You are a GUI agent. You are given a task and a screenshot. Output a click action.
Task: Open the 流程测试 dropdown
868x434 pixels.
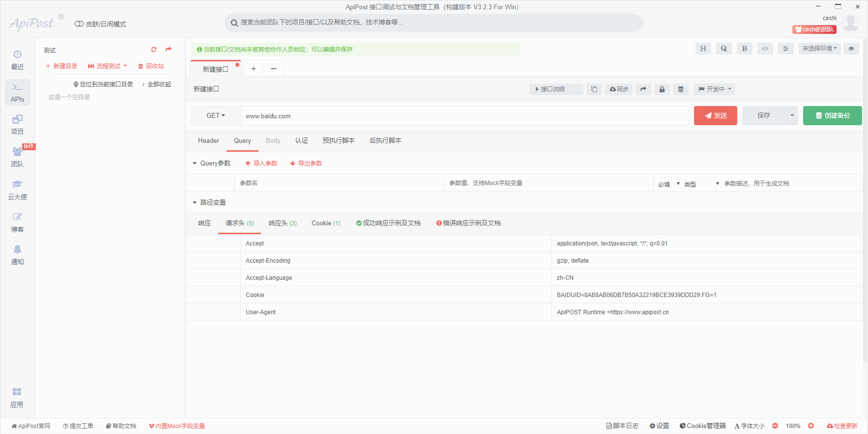[108, 66]
